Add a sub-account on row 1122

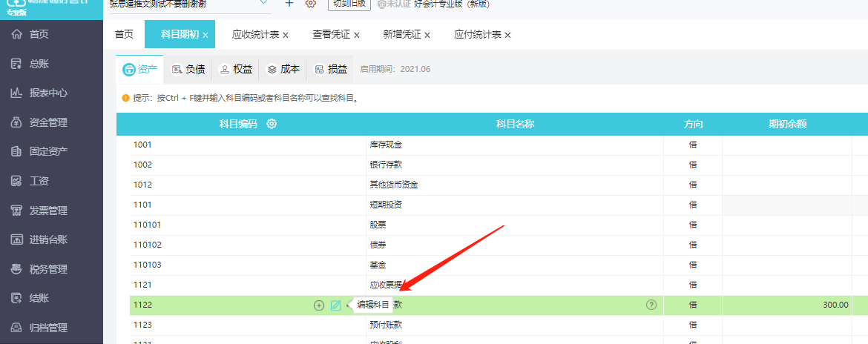pos(319,305)
